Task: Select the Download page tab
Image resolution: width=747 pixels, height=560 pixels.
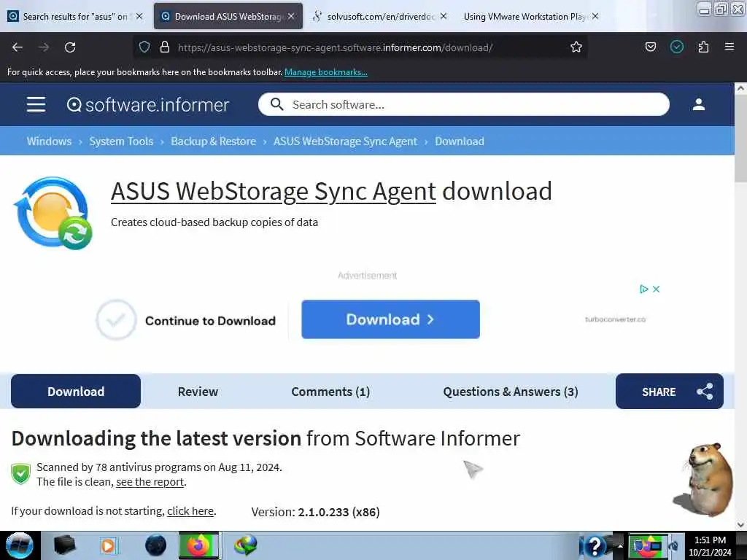Action: pyautogui.click(x=76, y=392)
